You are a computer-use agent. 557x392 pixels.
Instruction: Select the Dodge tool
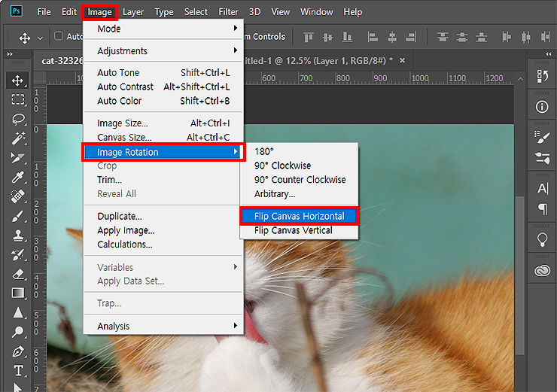coord(17,332)
